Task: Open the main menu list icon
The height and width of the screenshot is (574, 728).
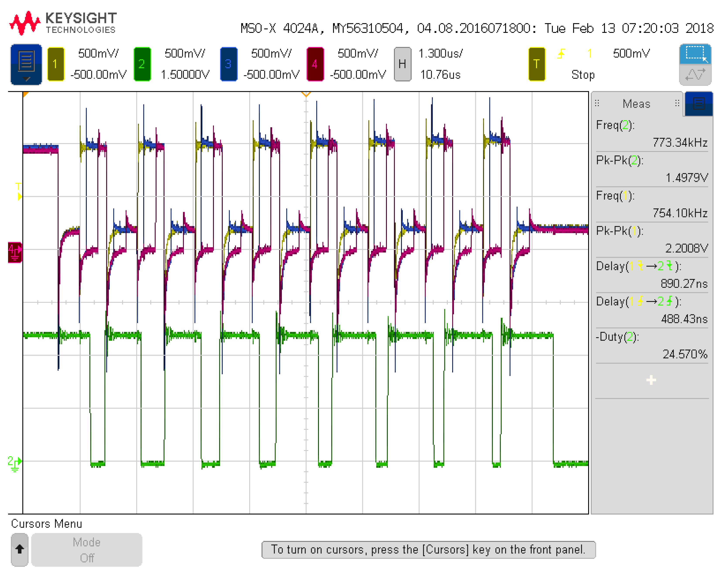Action: (x=26, y=64)
